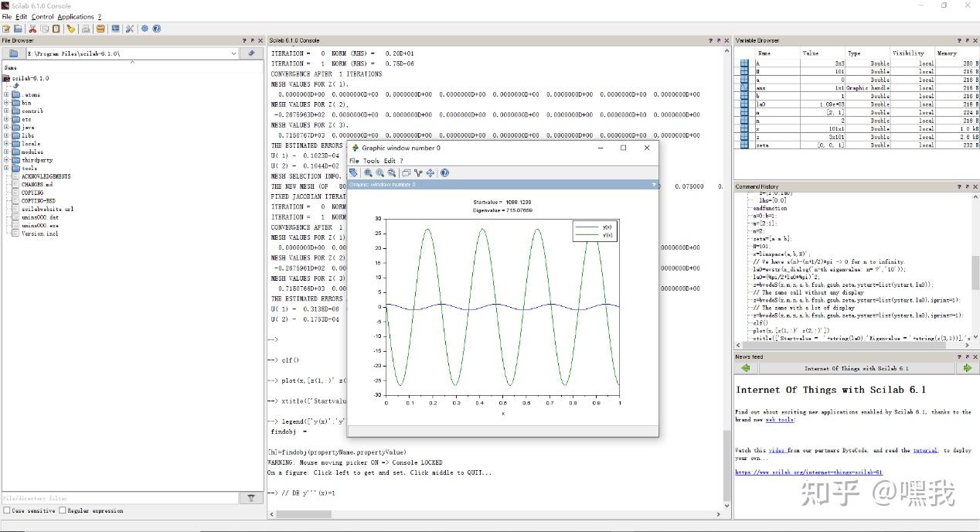Open help icon in graphic window toolbar
Viewport: 980px width, 532px height.
tap(444, 173)
